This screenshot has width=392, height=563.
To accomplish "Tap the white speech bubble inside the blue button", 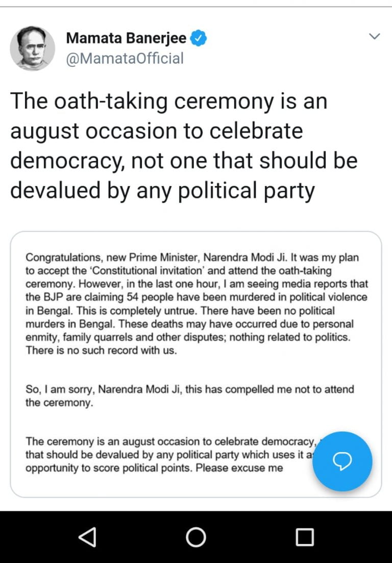I will point(342,461).
